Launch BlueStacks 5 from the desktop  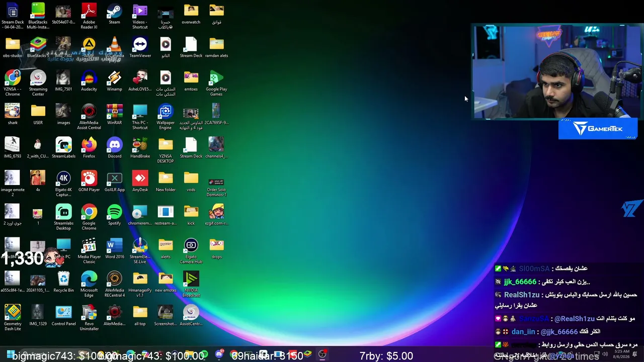(x=38, y=48)
